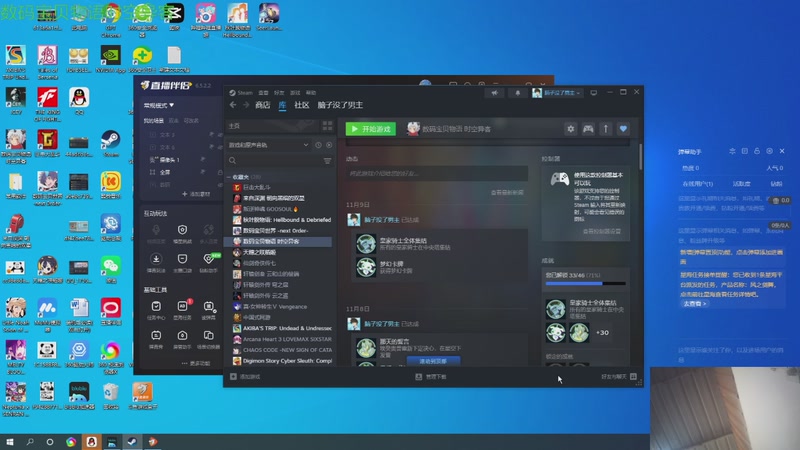800x450 pixels.
Task: Click the Windows Start button
Action: [9, 442]
